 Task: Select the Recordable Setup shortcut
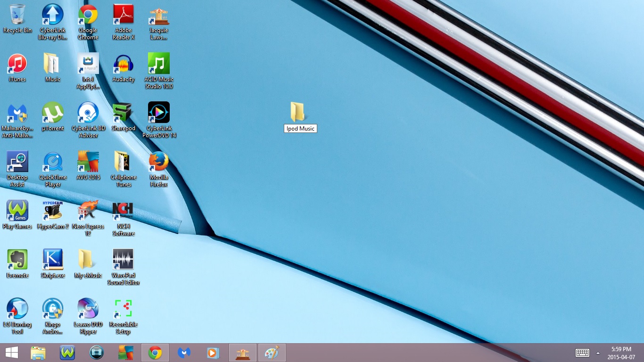(x=124, y=316)
